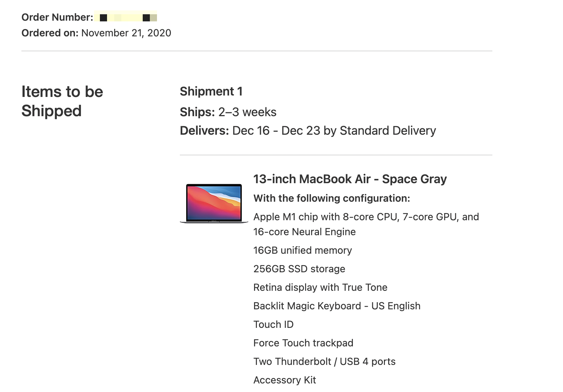Click the Force Touch trackpad line

click(x=303, y=343)
